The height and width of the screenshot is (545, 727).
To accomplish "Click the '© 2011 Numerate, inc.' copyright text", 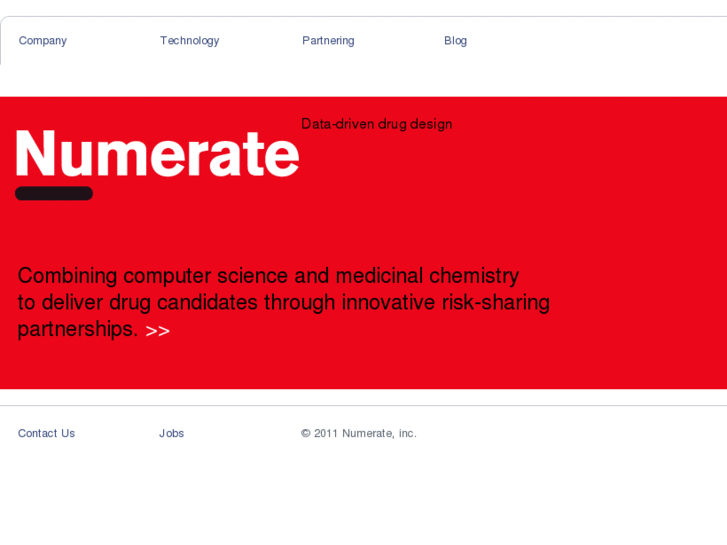I will (359, 433).
